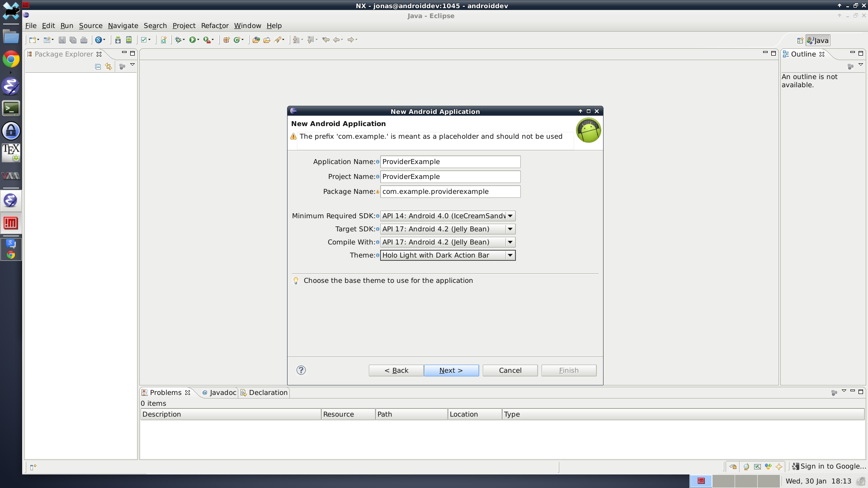The height and width of the screenshot is (488, 868).
Task: Click the green Run button icon
Action: (x=193, y=40)
